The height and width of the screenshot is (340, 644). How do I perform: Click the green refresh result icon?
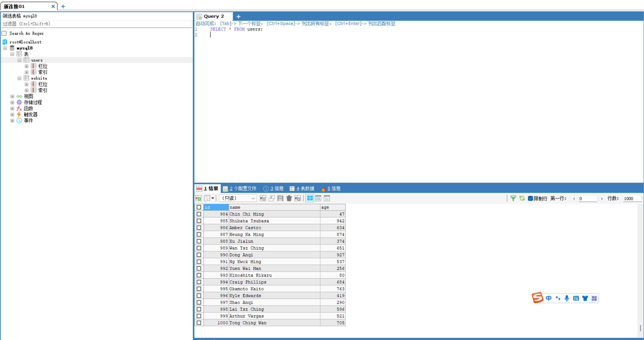click(522, 198)
